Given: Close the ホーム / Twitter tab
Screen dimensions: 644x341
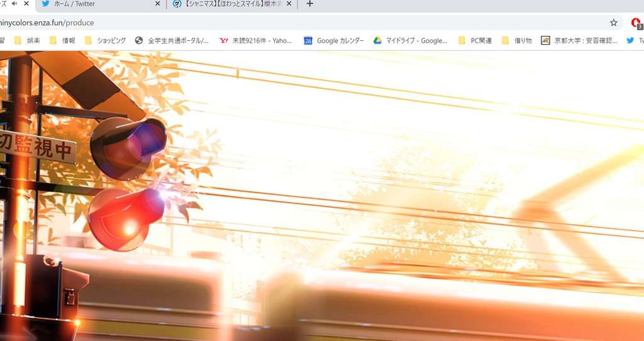Looking at the screenshot, I should tap(158, 4).
